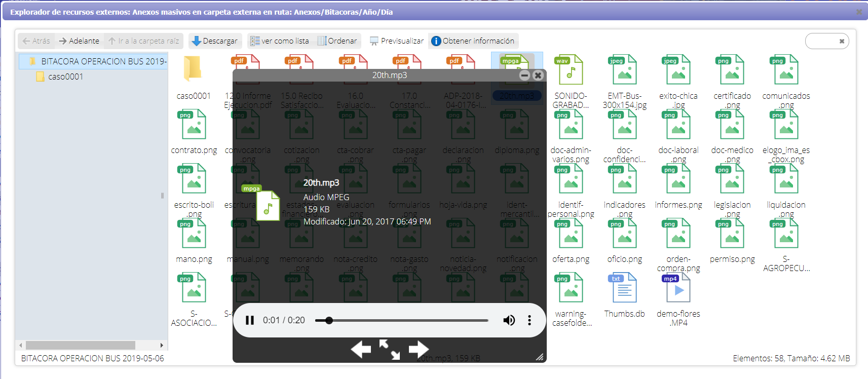868x379 pixels.
Task: Open the Ordenar sort option
Action: pyautogui.click(x=337, y=41)
